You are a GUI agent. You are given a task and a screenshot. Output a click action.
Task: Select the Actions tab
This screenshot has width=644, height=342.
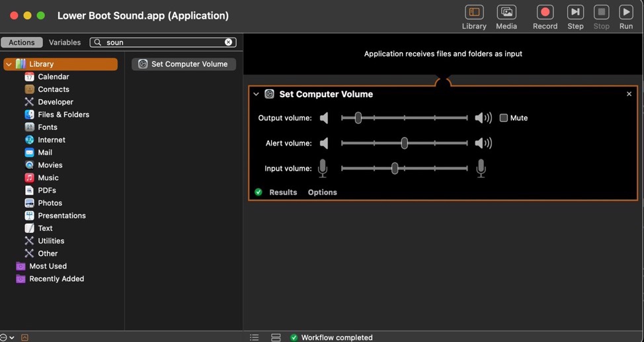coord(22,42)
